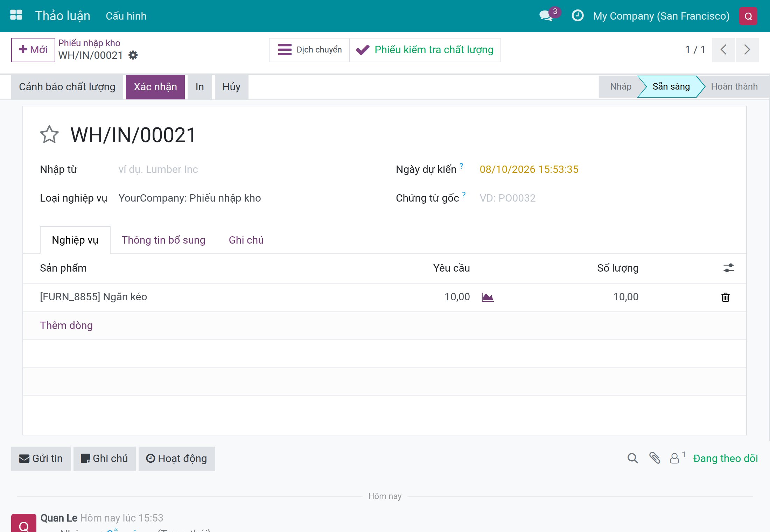The width and height of the screenshot is (770, 532).
Task: Schedule an activity with Hoạt động
Action: pyautogui.click(x=176, y=458)
